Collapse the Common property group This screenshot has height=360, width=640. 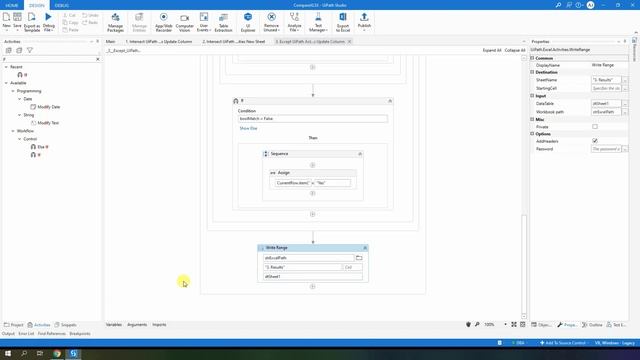(532, 58)
